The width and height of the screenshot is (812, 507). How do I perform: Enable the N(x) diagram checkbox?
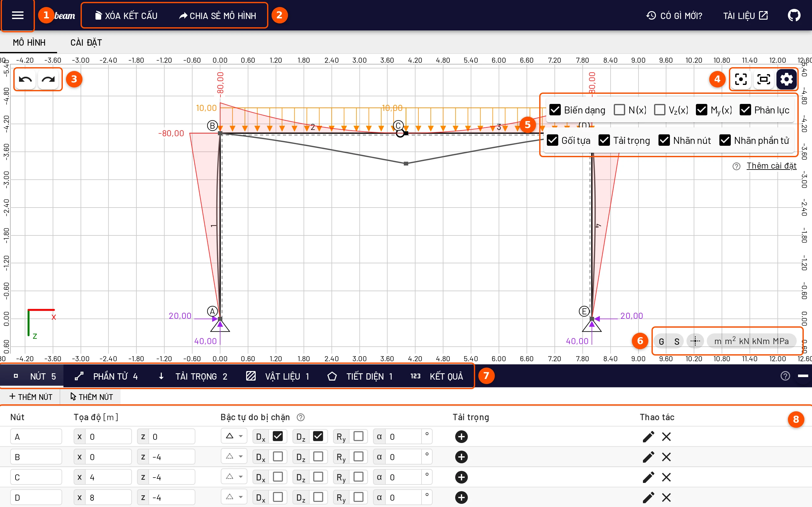619,110
